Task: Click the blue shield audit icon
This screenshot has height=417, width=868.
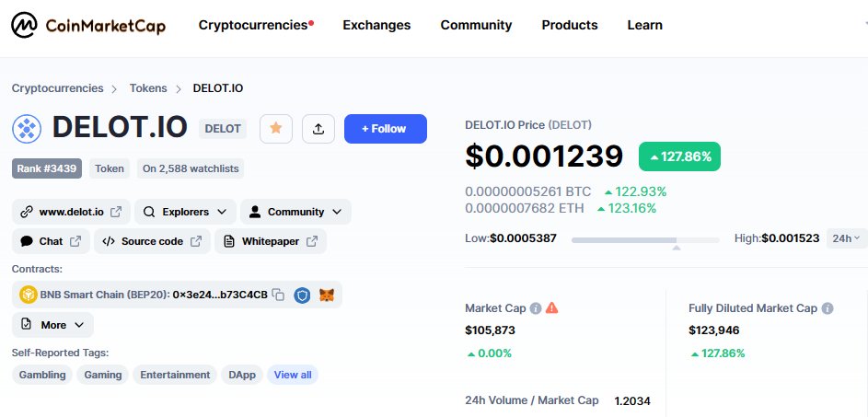Action: click(x=302, y=295)
